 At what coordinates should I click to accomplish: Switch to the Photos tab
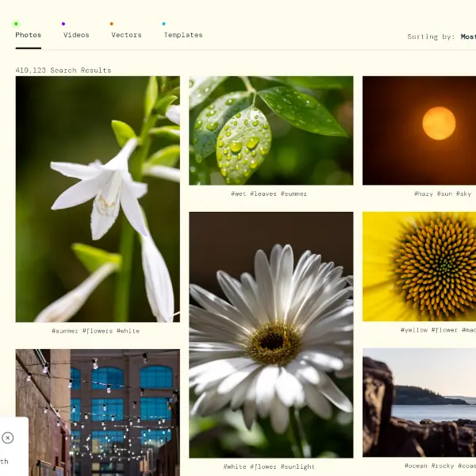pyautogui.click(x=28, y=35)
